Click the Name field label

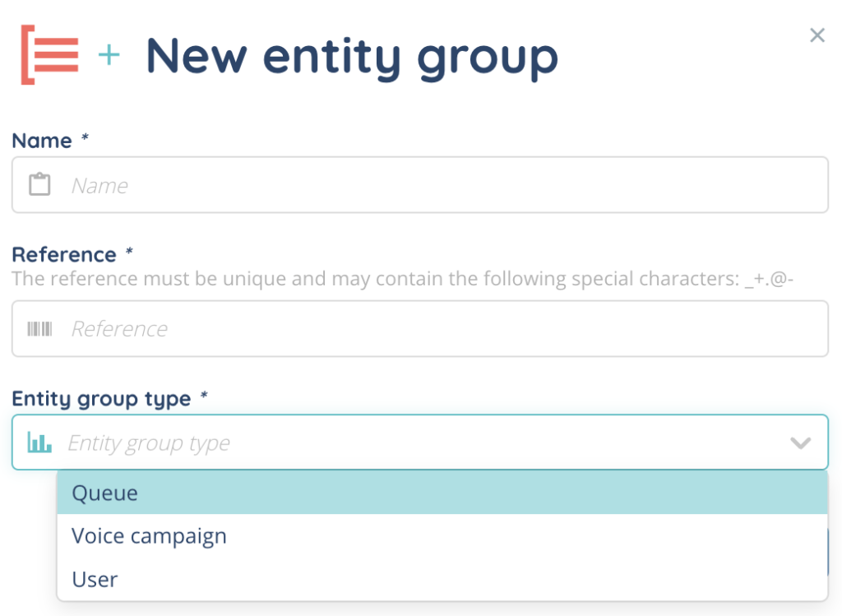click(x=42, y=141)
